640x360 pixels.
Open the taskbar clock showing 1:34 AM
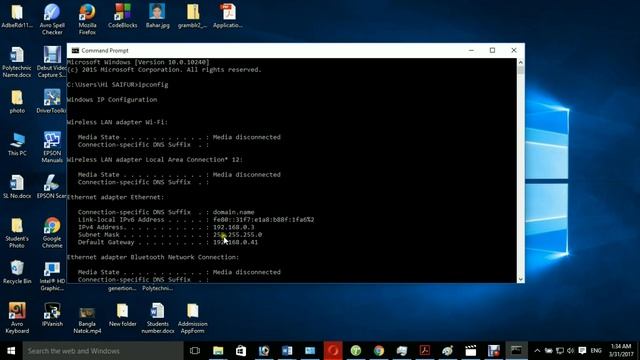[621, 351]
